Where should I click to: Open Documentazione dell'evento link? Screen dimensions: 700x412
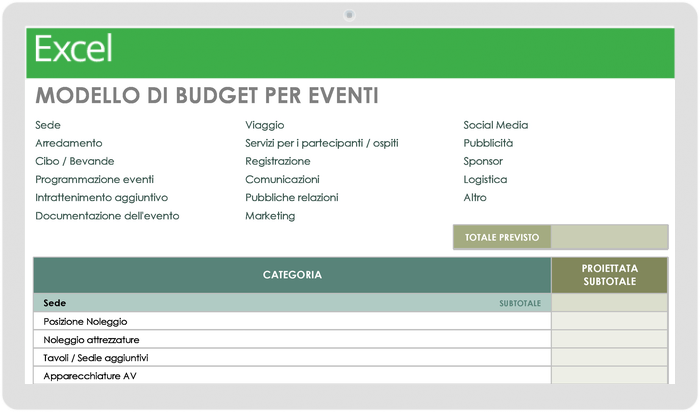coord(107,216)
